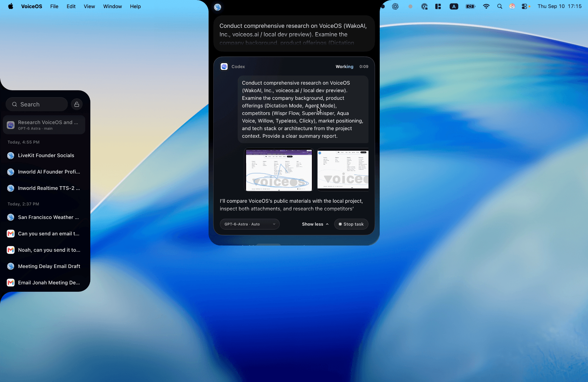Click the 0:09 elapsed timer

[x=364, y=67]
